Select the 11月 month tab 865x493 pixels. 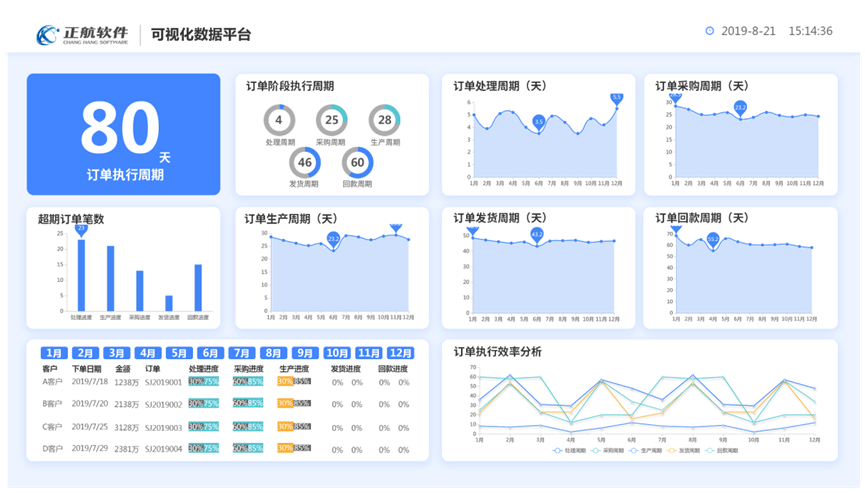(x=369, y=353)
